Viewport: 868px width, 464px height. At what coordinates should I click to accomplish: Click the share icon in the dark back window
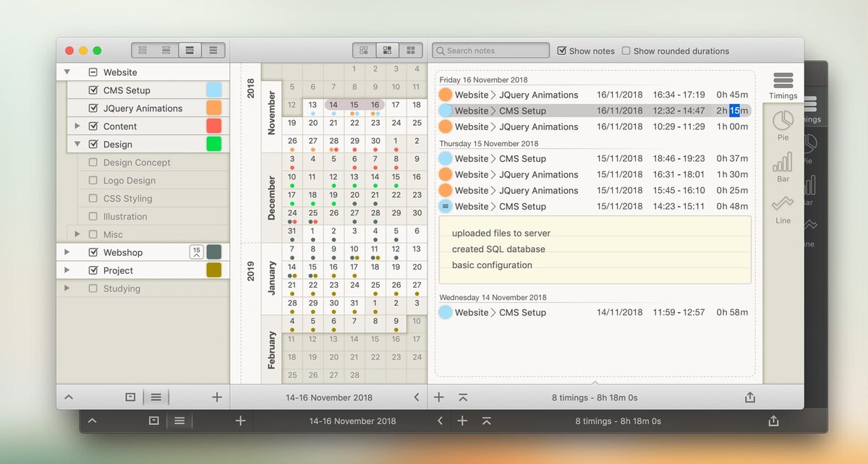pyautogui.click(x=773, y=421)
